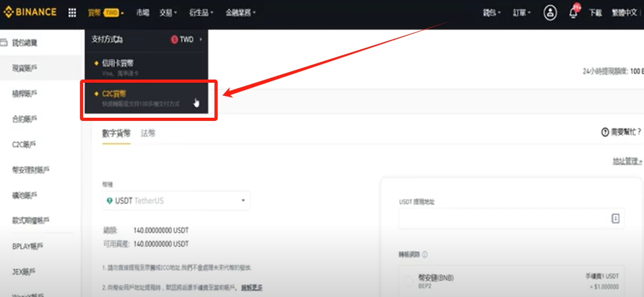Click the 下載 download link
644x297 pixels.
(595, 13)
